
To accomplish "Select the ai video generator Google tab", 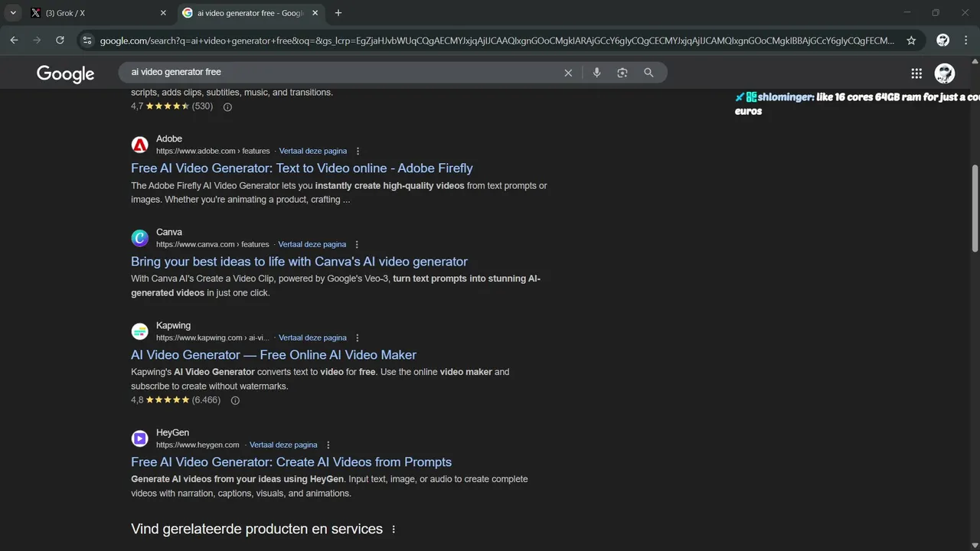I will coord(250,13).
